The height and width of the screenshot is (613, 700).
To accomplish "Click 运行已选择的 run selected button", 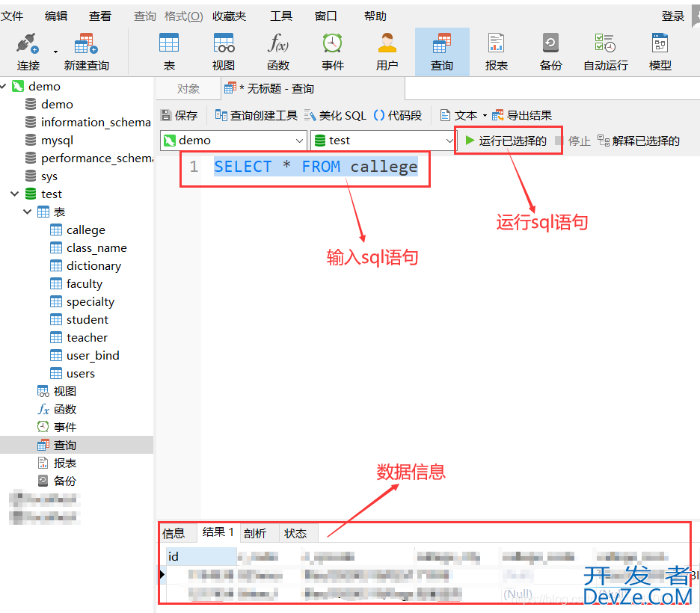I will tap(506, 141).
